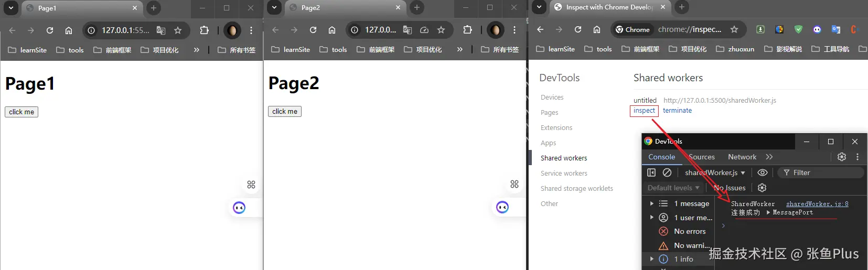
Task: Click the floating robot assistant icon on Page2
Action: pyautogui.click(x=502, y=207)
